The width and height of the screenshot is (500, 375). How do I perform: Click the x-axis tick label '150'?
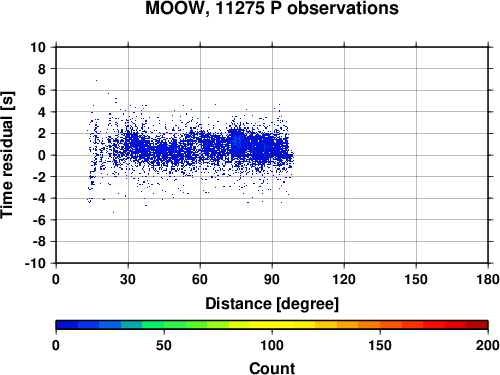click(416, 279)
